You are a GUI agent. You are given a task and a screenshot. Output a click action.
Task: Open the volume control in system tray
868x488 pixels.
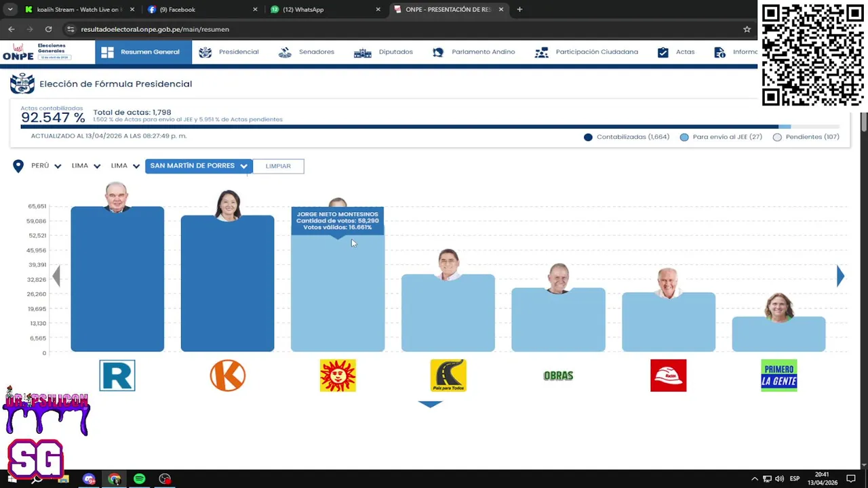[x=779, y=479]
